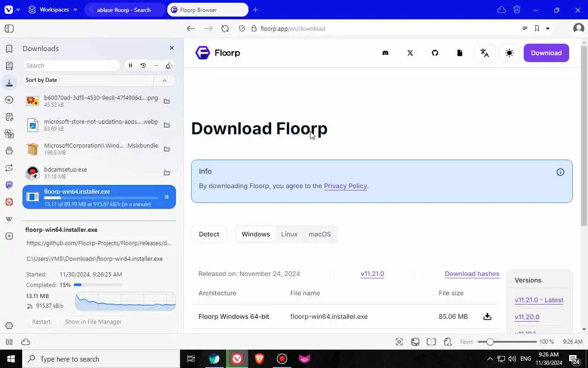The width and height of the screenshot is (588, 368).
Task: Download the Floorp Windows 64-bit file via row icon
Action: 487,316
